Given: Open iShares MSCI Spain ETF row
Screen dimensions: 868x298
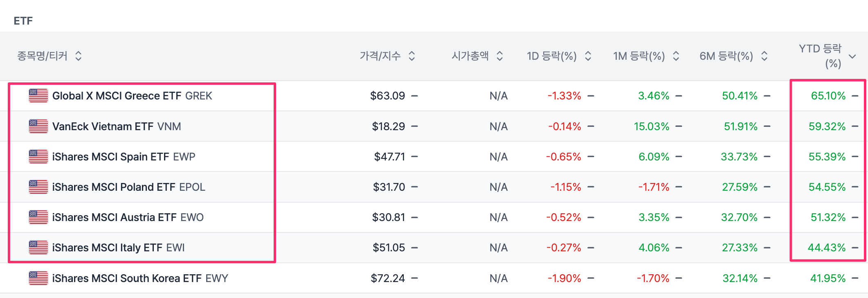Looking at the screenshot, I should tap(110, 157).
